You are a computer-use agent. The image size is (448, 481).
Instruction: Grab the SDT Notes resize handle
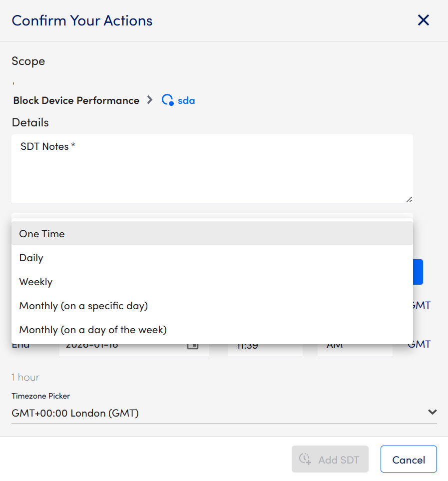(x=409, y=199)
